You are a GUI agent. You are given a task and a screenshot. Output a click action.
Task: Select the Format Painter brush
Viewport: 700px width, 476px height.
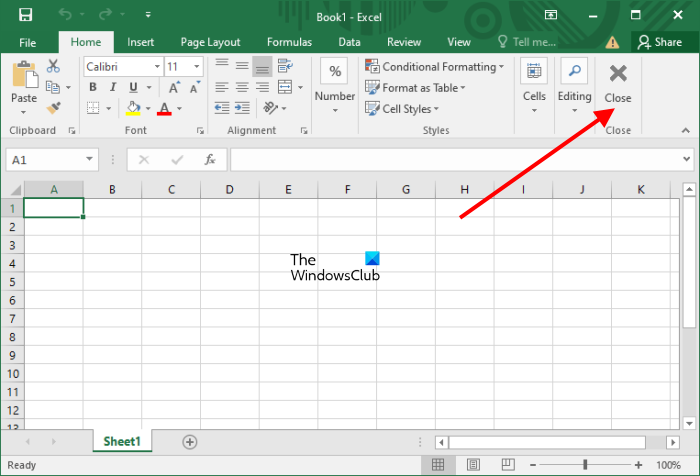pyautogui.click(x=53, y=108)
